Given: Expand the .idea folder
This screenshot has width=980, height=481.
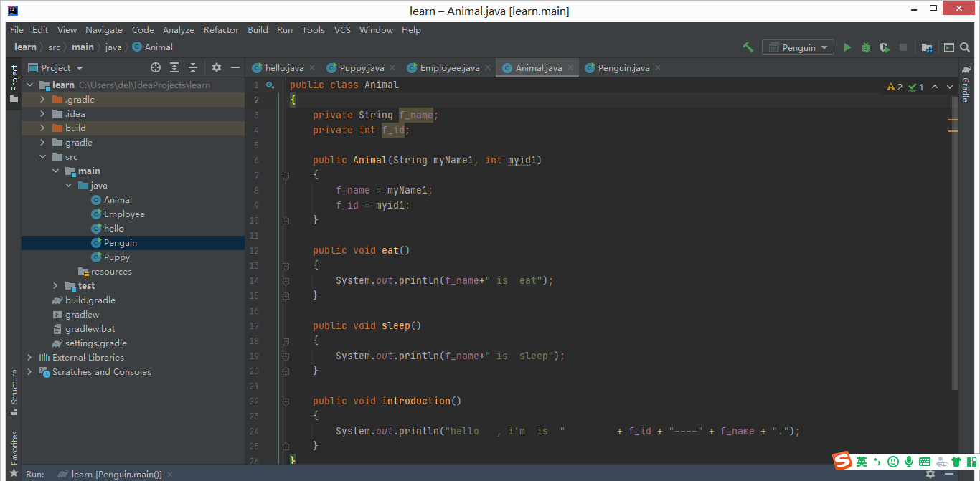Looking at the screenshot, I should 42,114.
